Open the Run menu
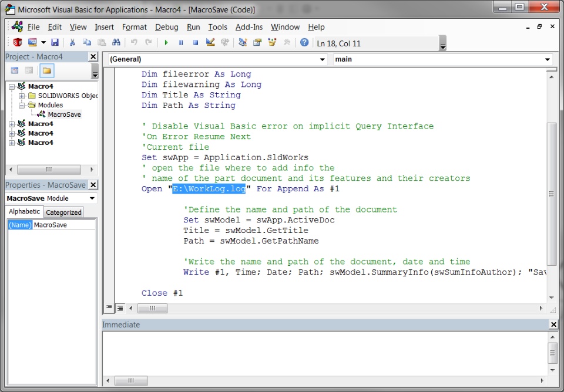Image resolution: width=564 pixels, height=392 pixels. click(193, 27)
